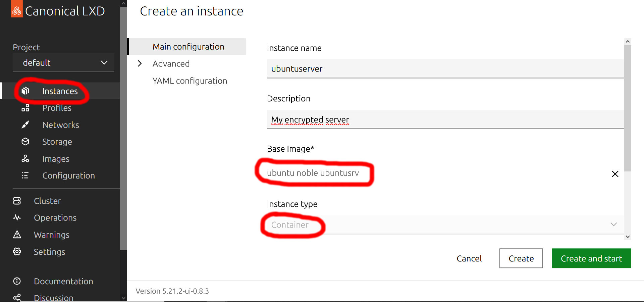Open Settings page
Viewport: 644px width, 302px height.
(x=49, y=252)
